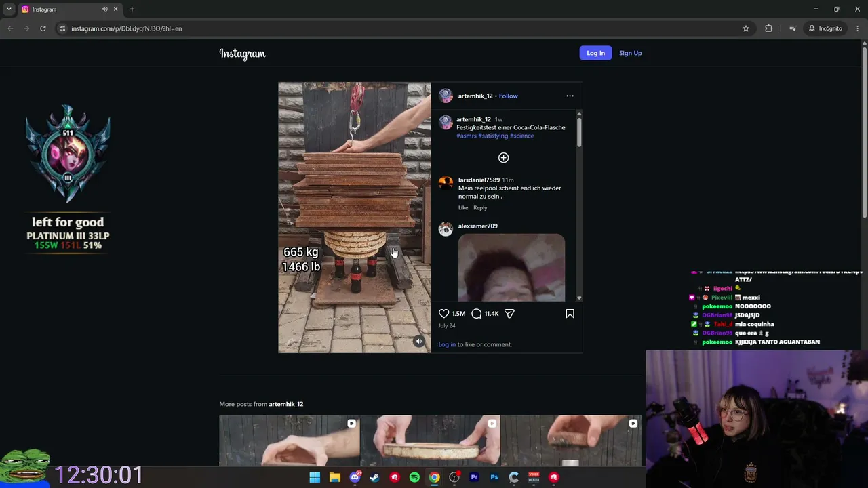Save the post with bookmark icon

pos(570,314)
